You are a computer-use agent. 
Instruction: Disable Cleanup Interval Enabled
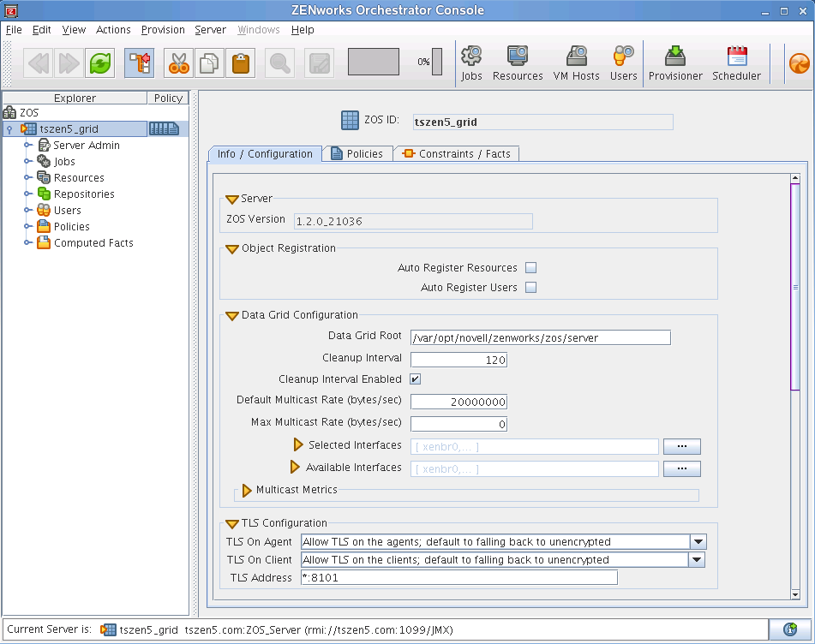pyautogui.click(x=415, y=379)
